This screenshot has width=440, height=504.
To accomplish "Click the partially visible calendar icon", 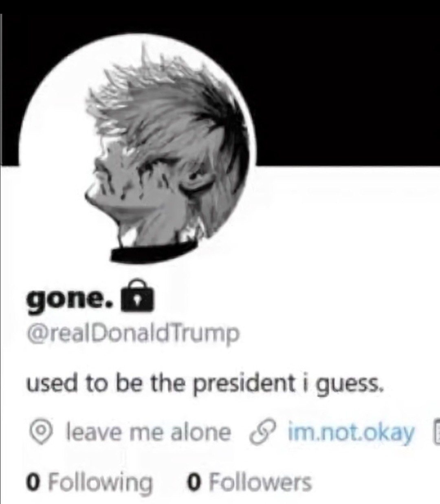I will 436,432.
